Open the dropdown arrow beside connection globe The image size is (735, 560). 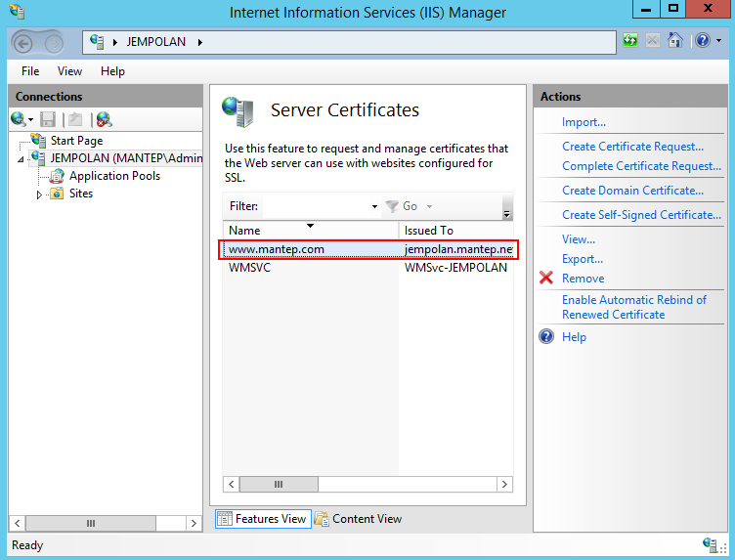pos(31,120)
